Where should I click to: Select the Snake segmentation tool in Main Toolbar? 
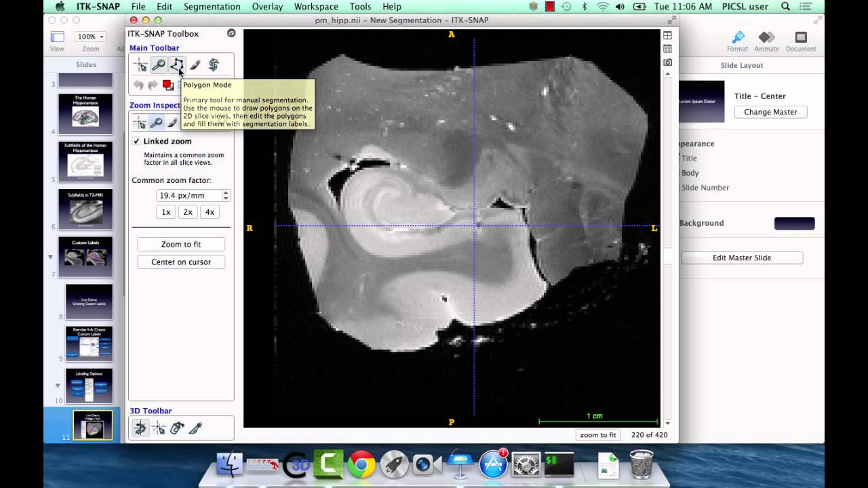tap(214, 65)
